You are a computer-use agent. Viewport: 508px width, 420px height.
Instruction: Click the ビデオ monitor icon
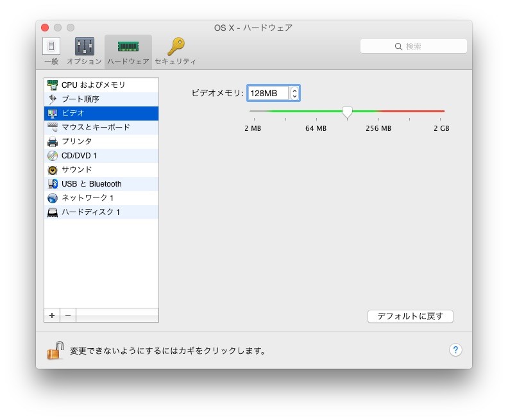tap(53, 113)
